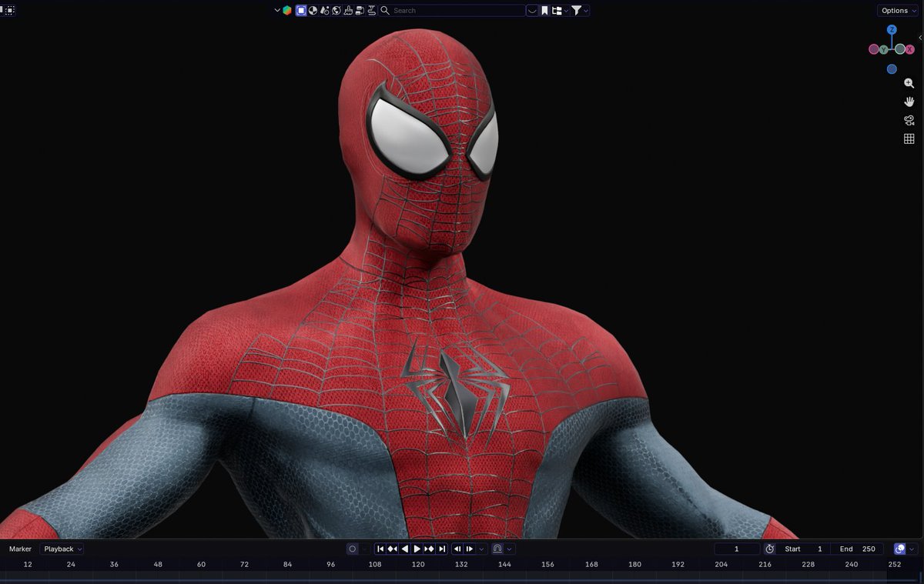Toggle the timeline snapping magnet icon
This screenshot has width=924, height=584.
[x=497, y=549]
